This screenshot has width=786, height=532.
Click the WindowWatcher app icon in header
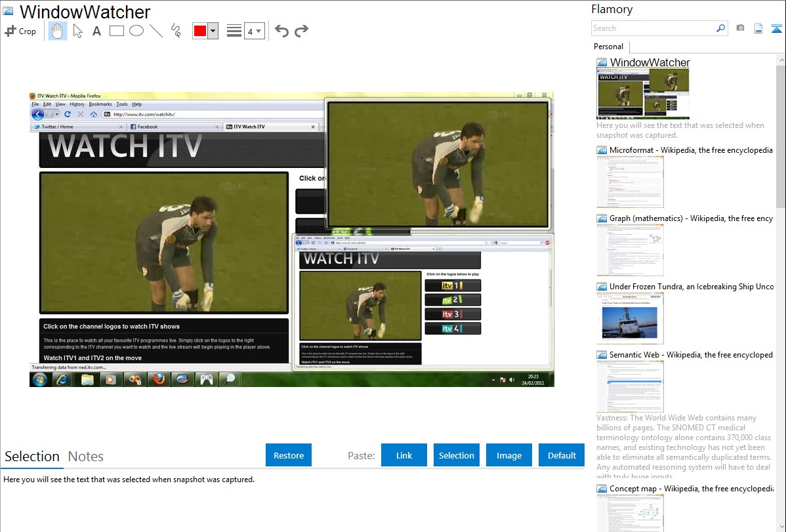[8, 11]
